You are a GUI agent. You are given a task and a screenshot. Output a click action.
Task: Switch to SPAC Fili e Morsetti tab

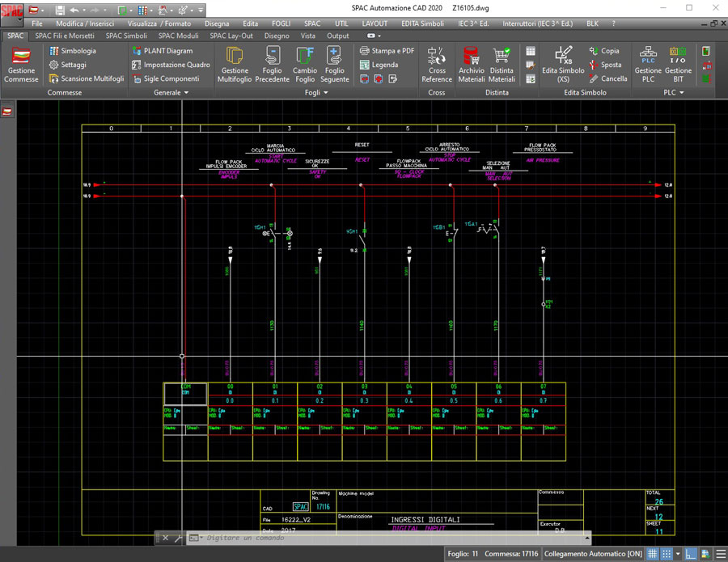[66, 36]
